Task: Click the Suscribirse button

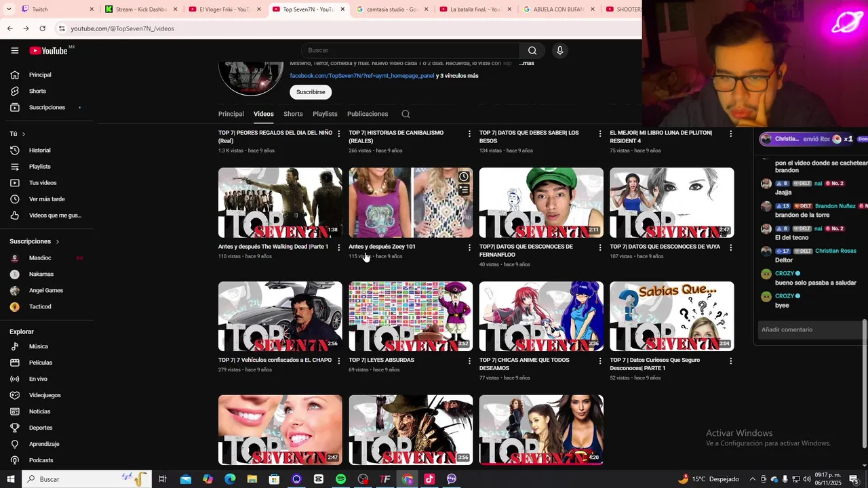Action: [311, 92]
